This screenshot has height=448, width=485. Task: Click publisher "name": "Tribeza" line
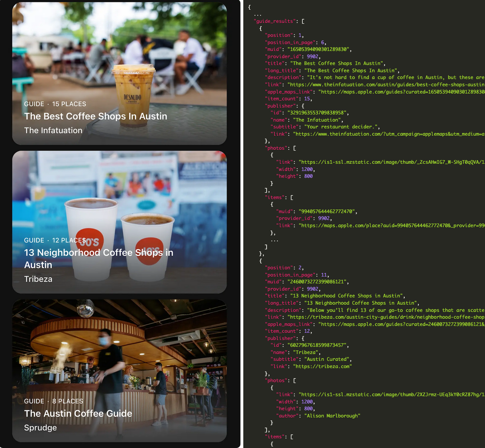click(296, 352)
